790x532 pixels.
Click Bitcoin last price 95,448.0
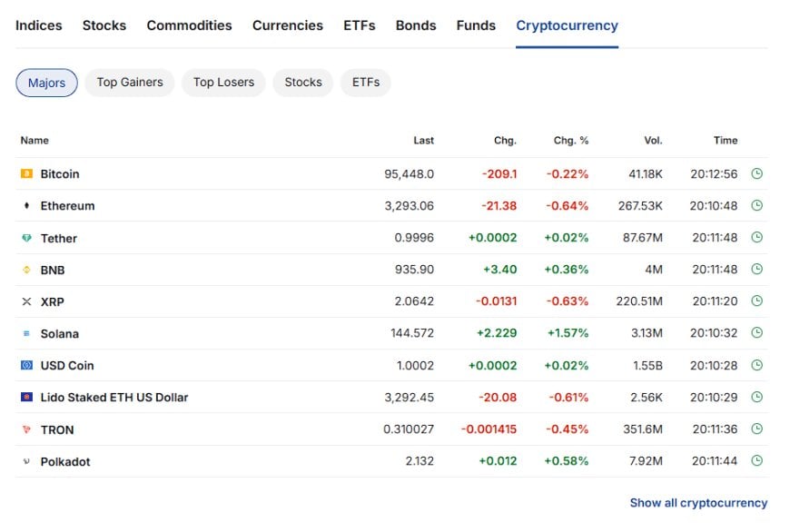click(x=409, y=174)
